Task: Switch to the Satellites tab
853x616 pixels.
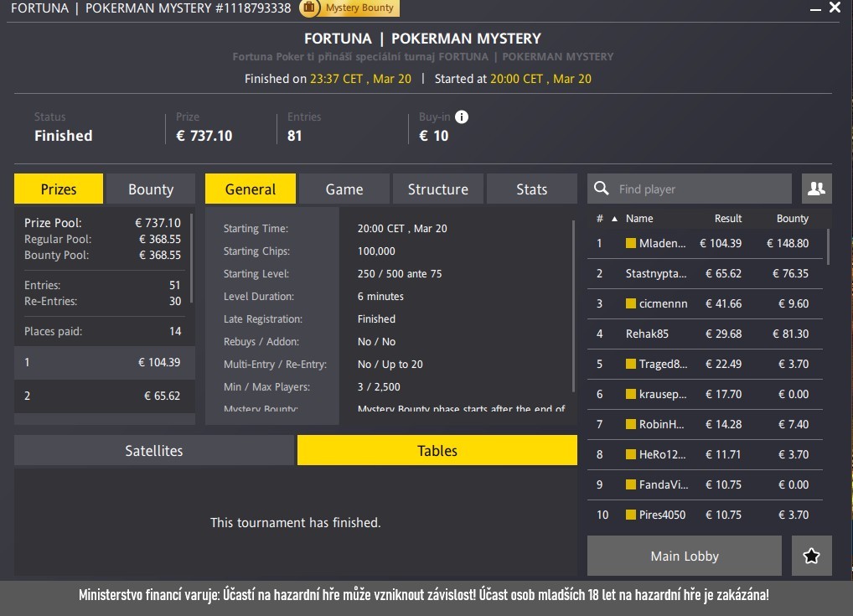Action: (154, 450)
